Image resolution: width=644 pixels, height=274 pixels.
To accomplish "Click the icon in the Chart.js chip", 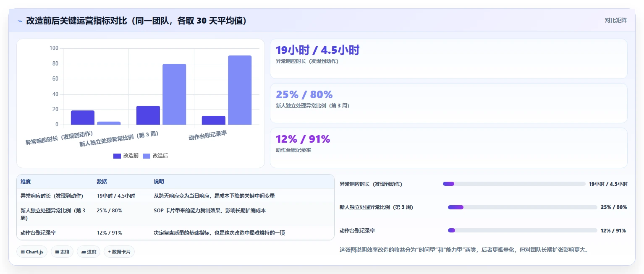I will (x=23, y=252).
